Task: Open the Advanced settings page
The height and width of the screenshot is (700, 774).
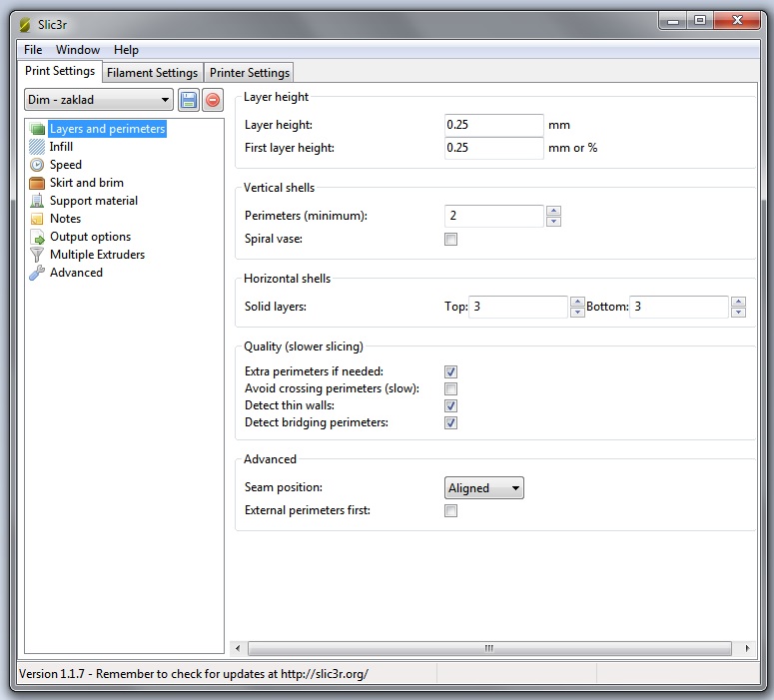Action: (x=76, y=273)
